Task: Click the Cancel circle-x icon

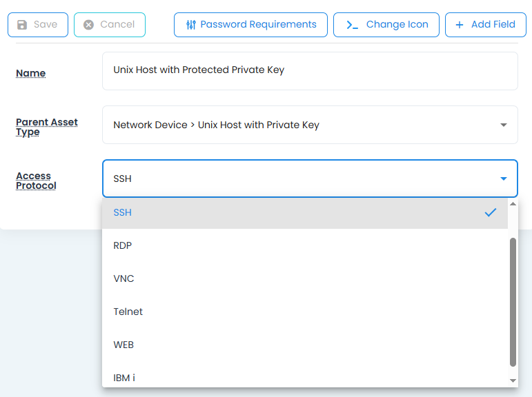Action: [x=88, y=25]
